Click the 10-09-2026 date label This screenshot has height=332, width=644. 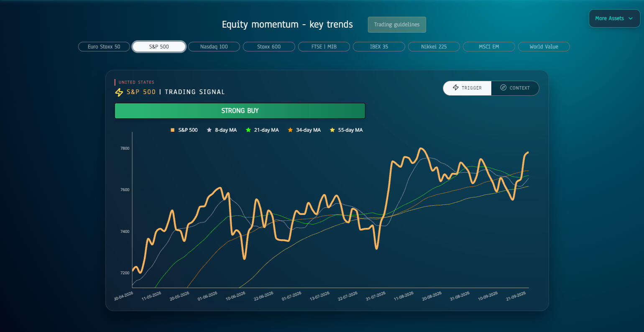(488, 296)
